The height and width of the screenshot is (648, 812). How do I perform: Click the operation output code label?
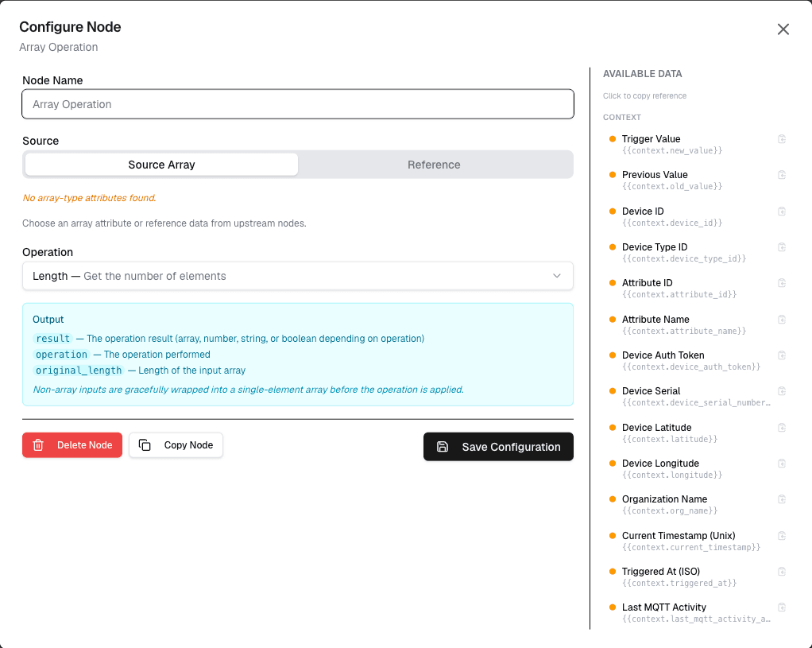pos(62,354)
